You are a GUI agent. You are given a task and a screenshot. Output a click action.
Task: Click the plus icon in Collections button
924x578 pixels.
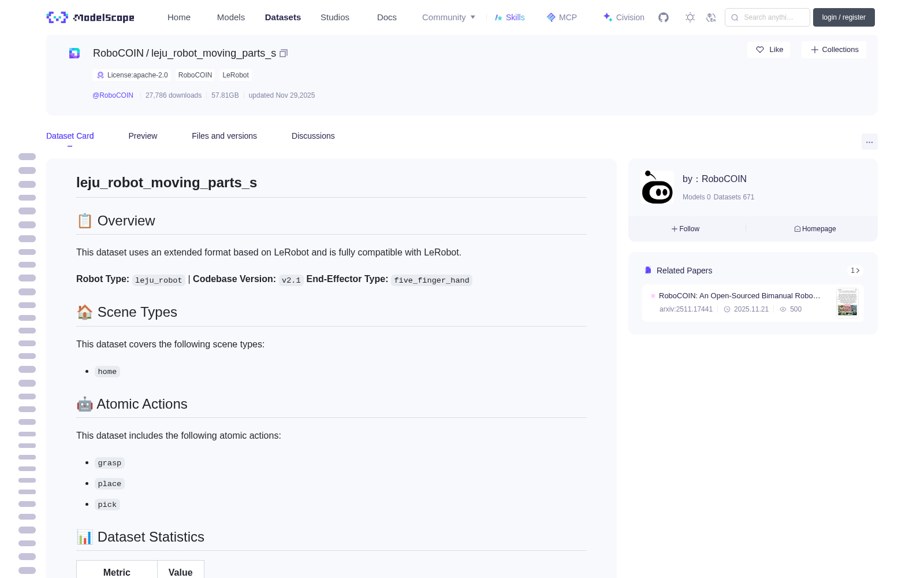tap(815, 50)
